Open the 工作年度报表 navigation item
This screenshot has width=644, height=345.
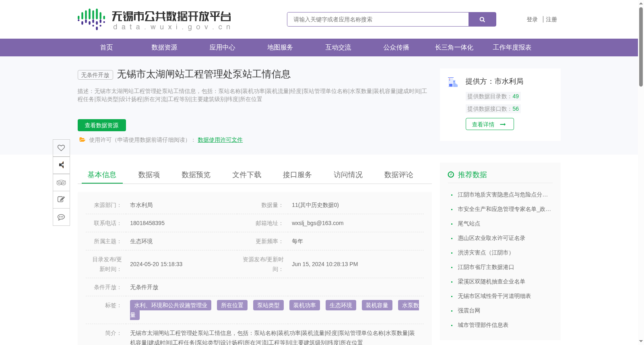click(512, 48)
